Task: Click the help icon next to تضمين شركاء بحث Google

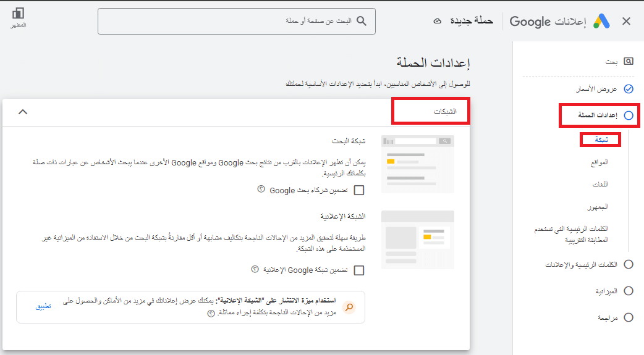Action: click(x=261, y=189)
